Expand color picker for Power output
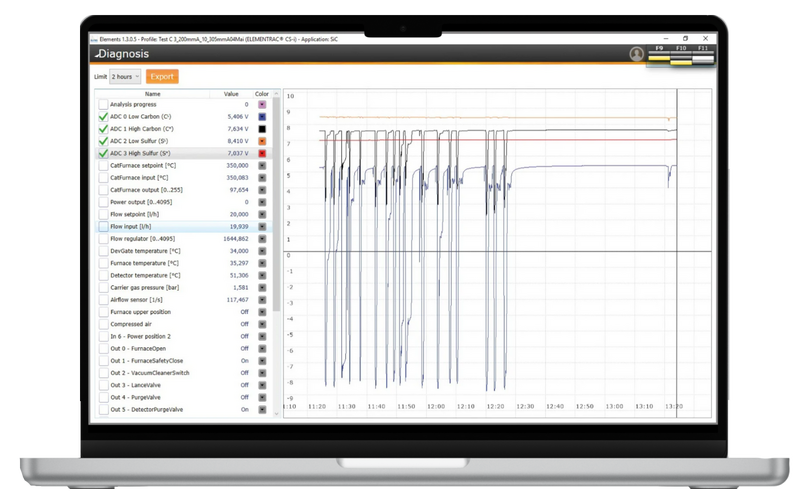The width and height of the screenshot is (806, 500). tap(262, 202)
